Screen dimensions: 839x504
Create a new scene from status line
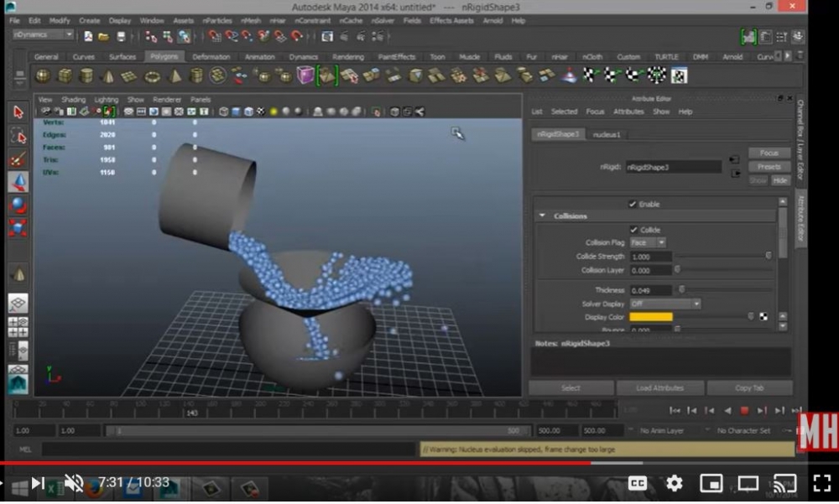pyautogui.click(x=88, y=36)
